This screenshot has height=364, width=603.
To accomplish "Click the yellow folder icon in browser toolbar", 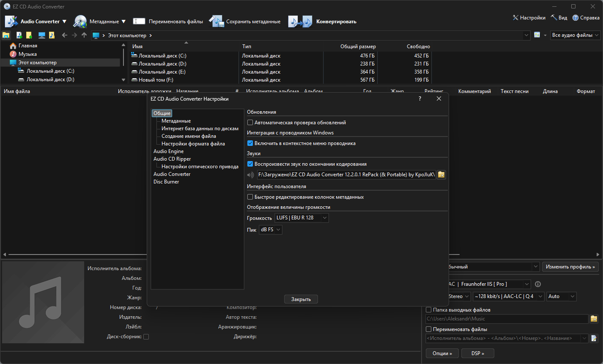I will [6, 35].
